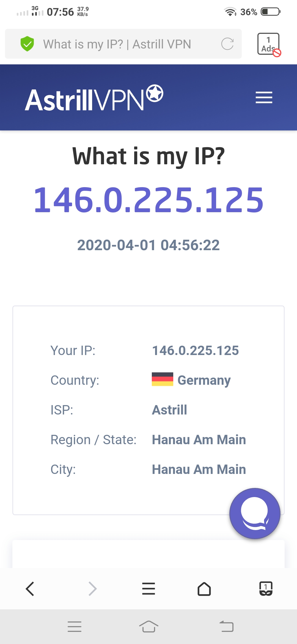Tap the address bar page title
297x644 pixels.
117,44
